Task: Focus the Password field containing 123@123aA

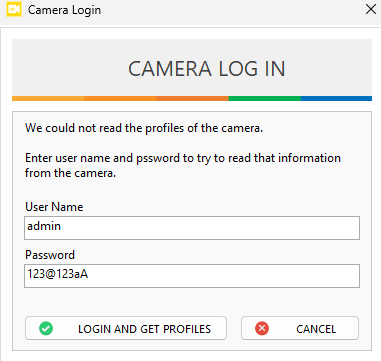Action: (x=192, y=276)
